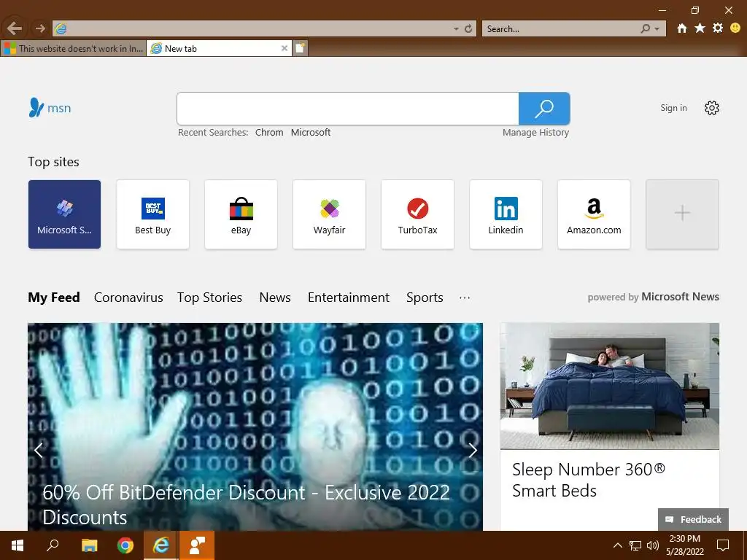Image resolution: width=747 pixels, height=560 pixels.
Task: Add a new top site with plus tile
Action: click(x=682, y=214)
